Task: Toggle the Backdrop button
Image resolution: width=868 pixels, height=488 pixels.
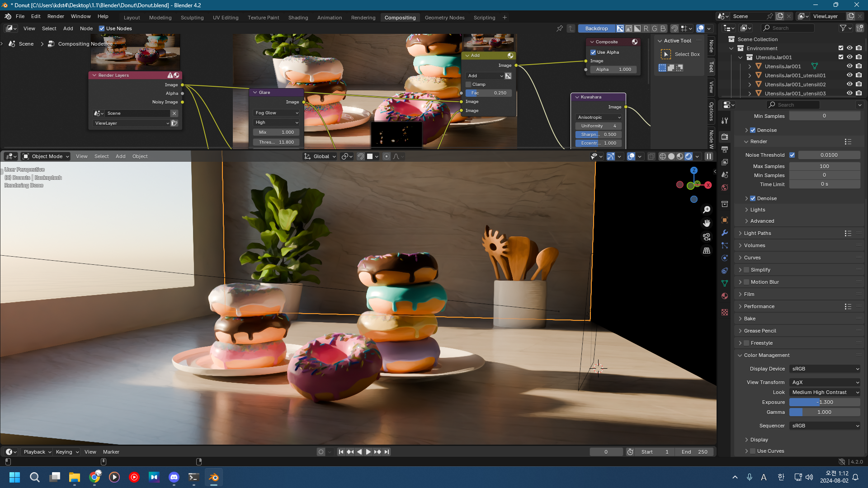Action: [x=596, y=28]
